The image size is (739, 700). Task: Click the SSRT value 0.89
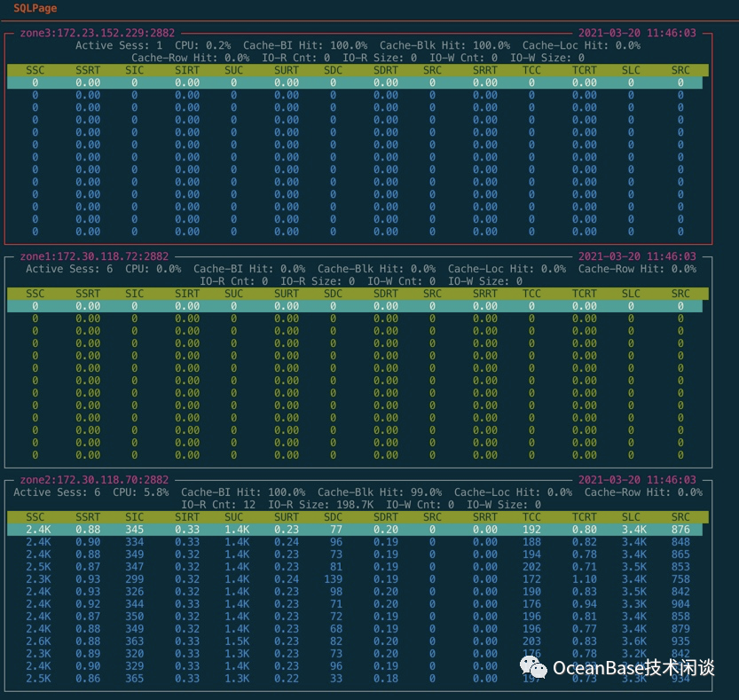click(x=88, y=654)
